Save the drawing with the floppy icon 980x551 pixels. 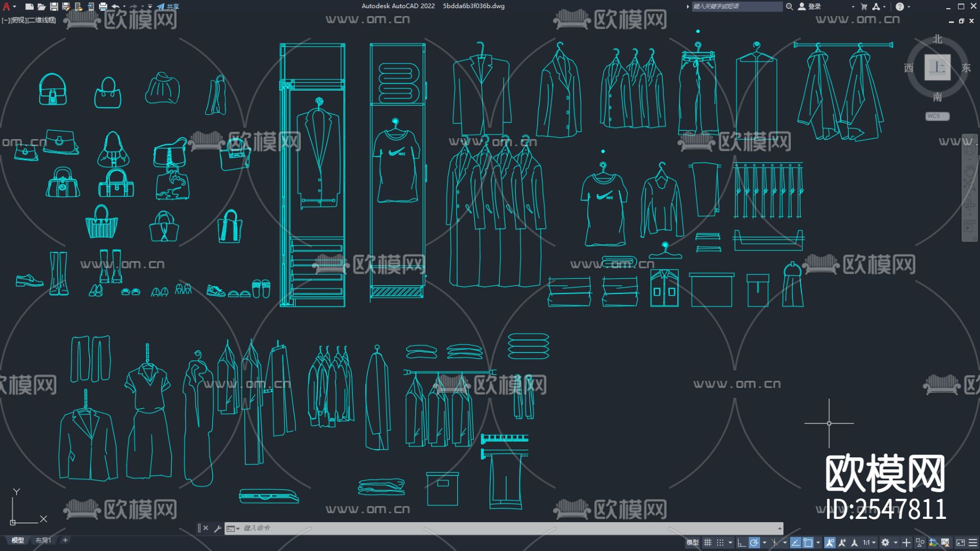54,7
